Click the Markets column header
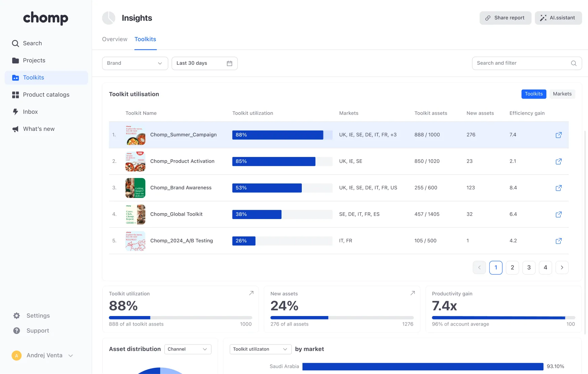The height and width of the screenshot is (374, 588). click(349, 113)
